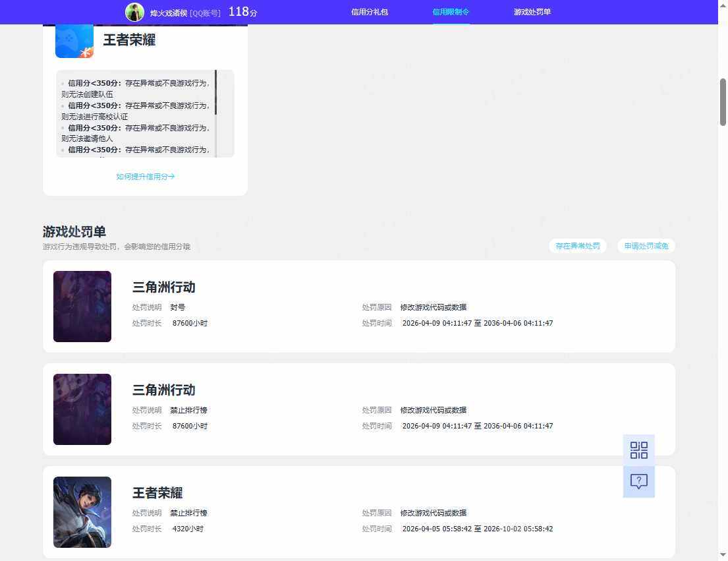Viewport: 728px width, 561px height.
Task: Click 禁止排行榜 on the second 三角洲行动 card
Action: pos(189,411)
